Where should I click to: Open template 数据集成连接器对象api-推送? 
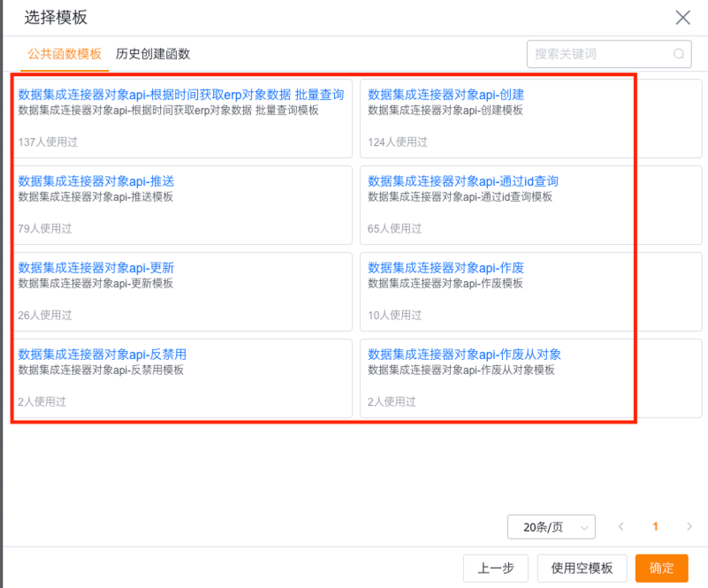pyautogui.click(x=96, y=181)
